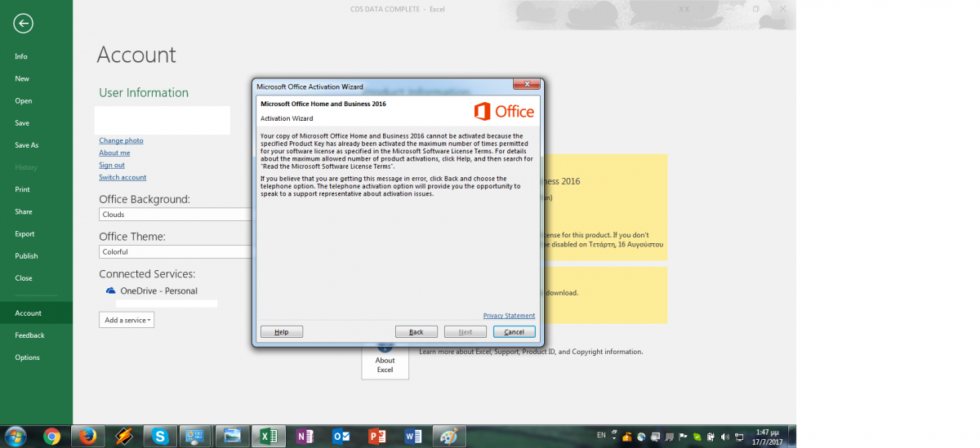Click the Office logo in the wizard
This screenshot has height=448, width=980.
(x=504, y=112)
